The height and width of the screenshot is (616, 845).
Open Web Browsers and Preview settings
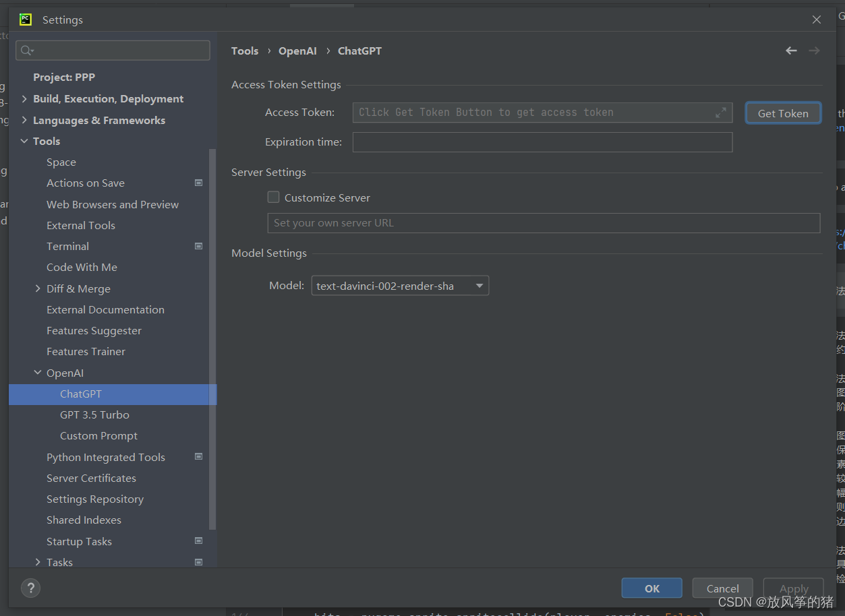[113, 204]
